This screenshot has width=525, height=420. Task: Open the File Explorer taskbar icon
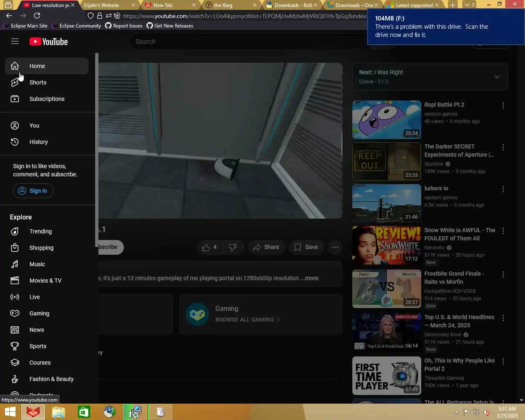(59, 412)
